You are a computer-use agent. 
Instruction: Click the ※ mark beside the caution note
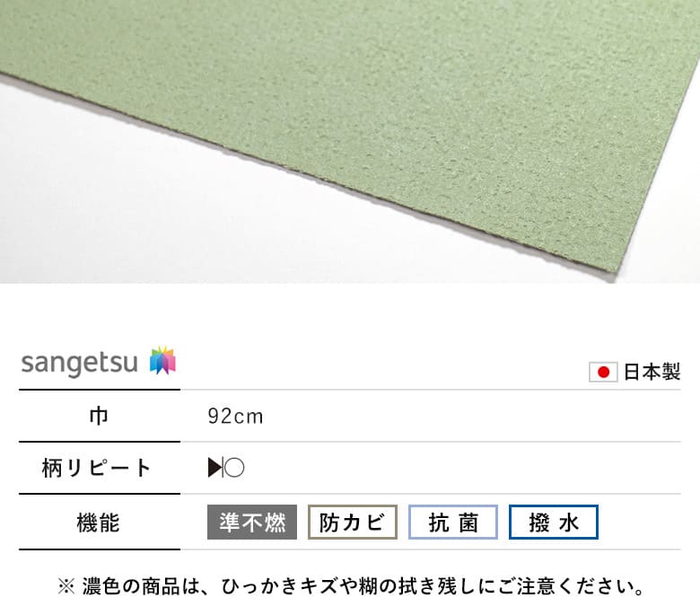pos(66,587)
